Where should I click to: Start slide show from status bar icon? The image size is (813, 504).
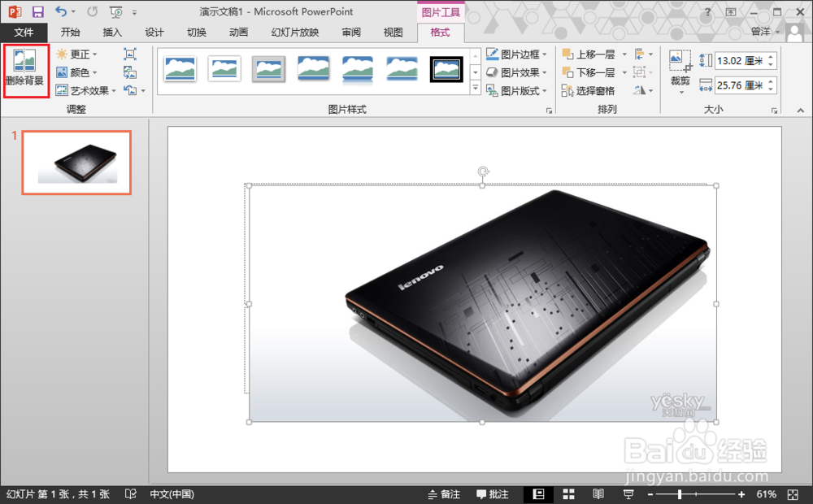click(x=628, y=494)
